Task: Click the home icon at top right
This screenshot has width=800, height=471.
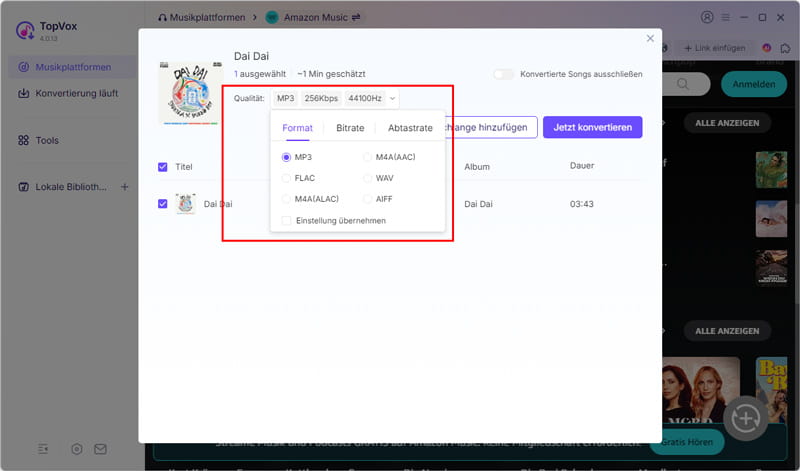Action: pos(786,48)
